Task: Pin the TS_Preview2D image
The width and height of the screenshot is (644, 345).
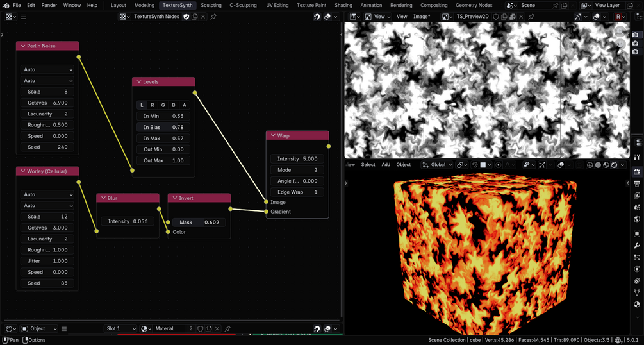Action: (531, 17)
